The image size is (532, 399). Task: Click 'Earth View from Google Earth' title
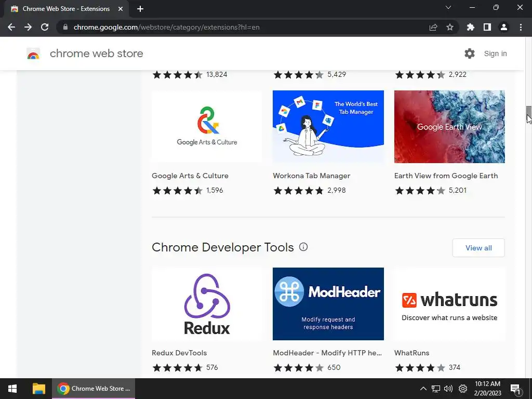pos(446,176)
